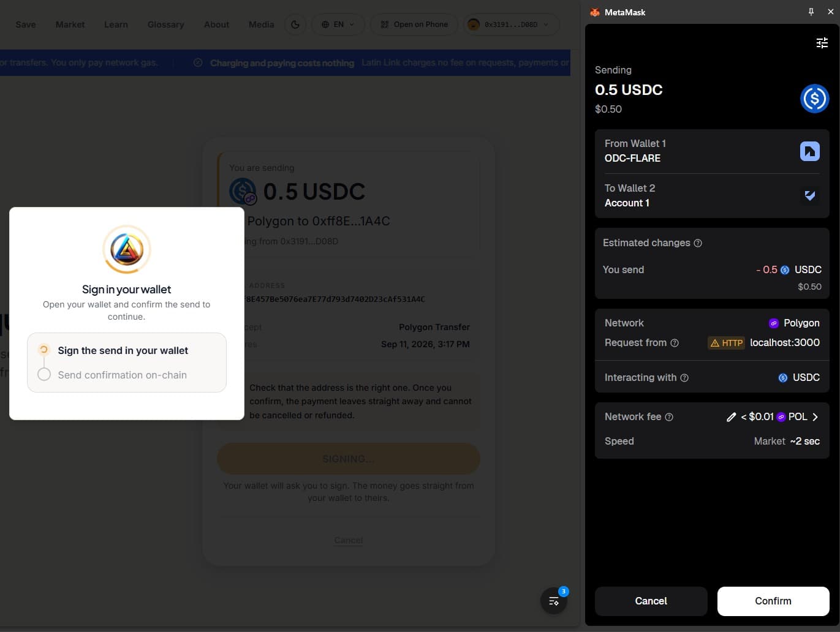Cancel the MetaMask transaction
This screenshot has height=632, width=840.
(651, 601)
